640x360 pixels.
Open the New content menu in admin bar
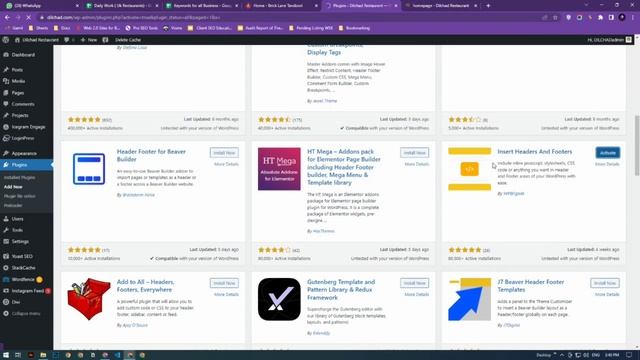click(89, 40)
